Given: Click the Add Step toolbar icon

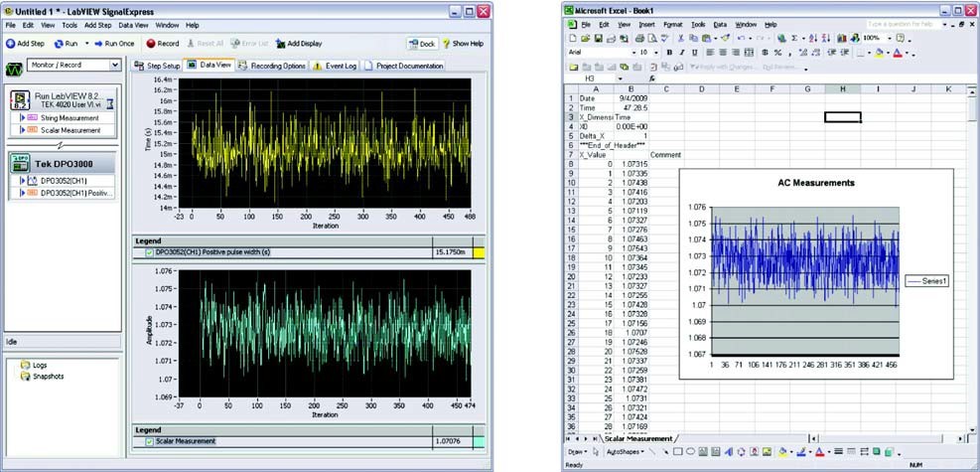Looking at the screenshot, I should [24, 44].
